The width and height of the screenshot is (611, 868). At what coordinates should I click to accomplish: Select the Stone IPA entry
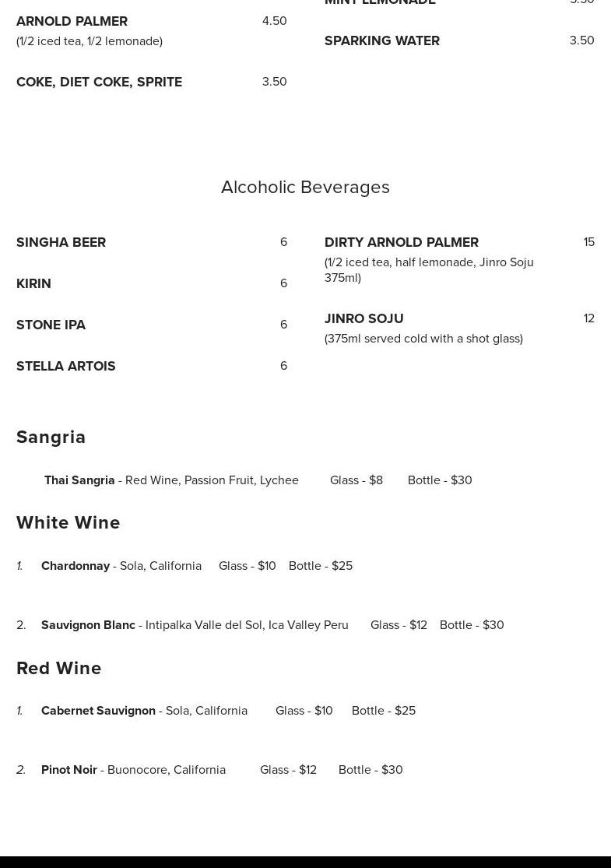point(51,325)
